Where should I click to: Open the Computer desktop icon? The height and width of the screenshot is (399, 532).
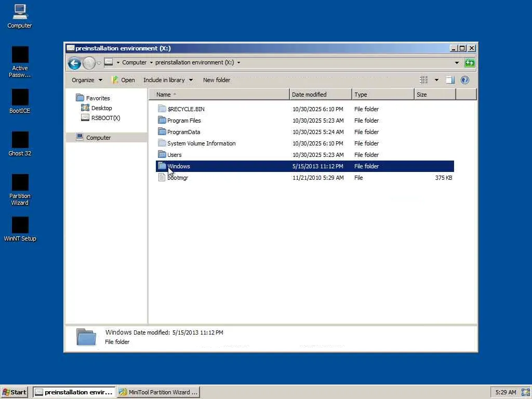tap(20, 16)
